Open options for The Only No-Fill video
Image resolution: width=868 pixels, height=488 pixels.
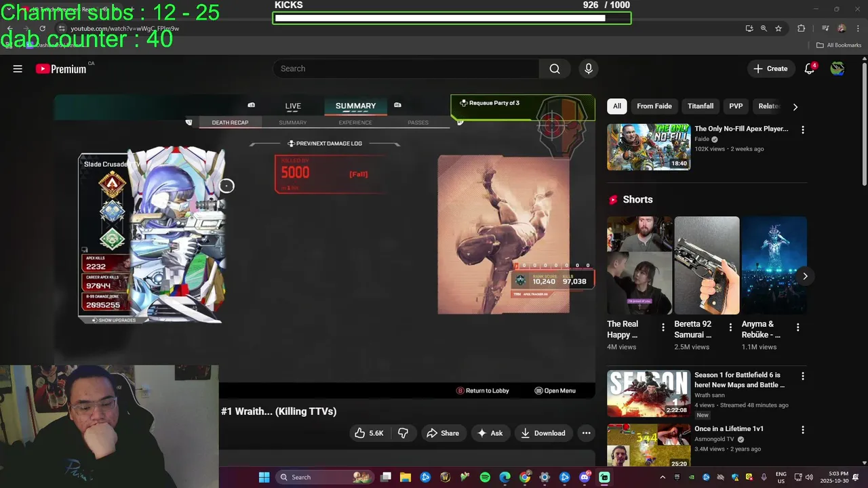coord(803,129)
